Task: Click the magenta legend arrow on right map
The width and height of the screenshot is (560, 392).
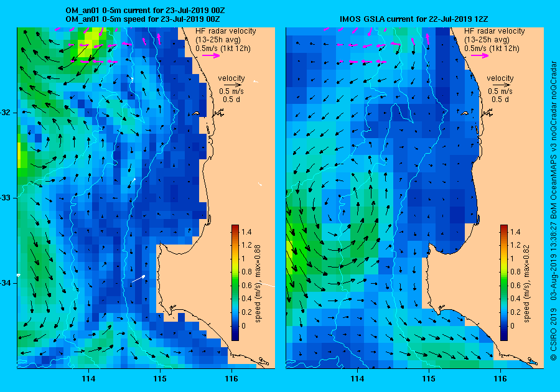Action: coord(480,55)
